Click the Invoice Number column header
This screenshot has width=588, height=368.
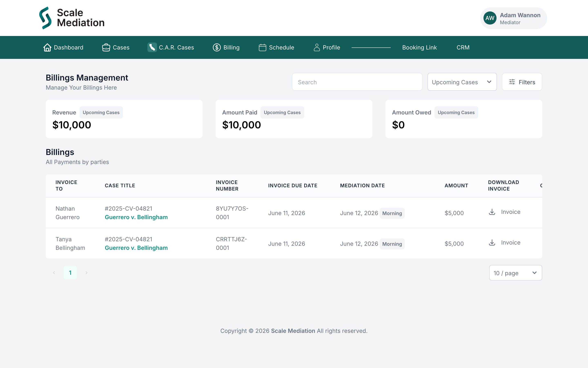pos(227,185)
